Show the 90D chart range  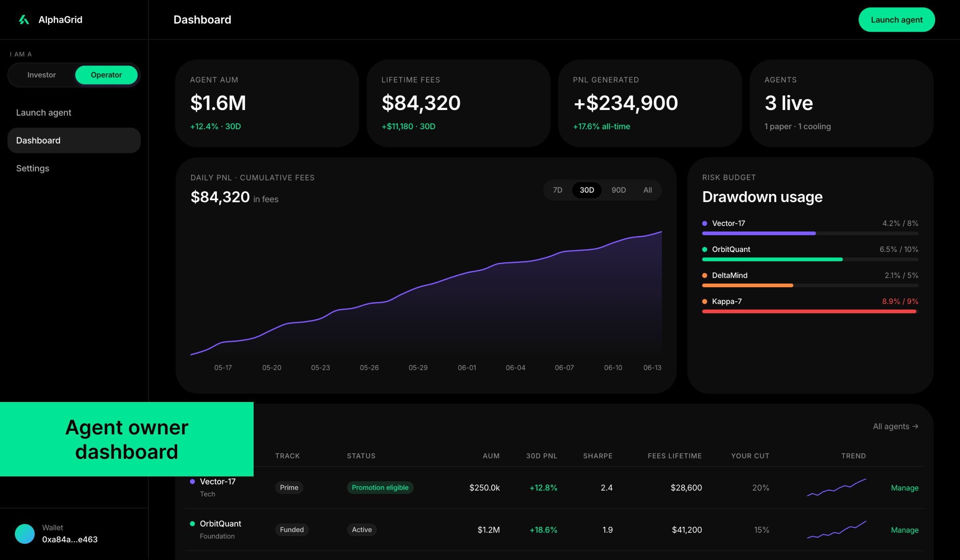click(x=618, y=190)
